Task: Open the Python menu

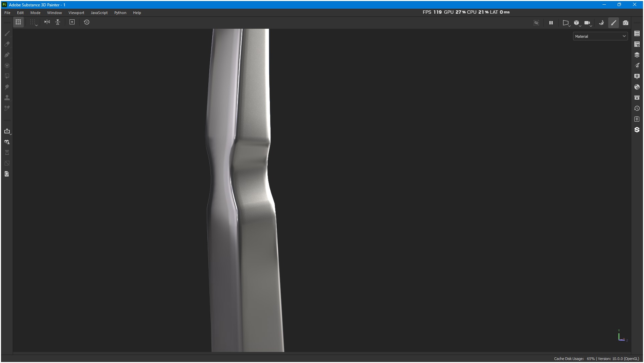Action: [120, 13]
